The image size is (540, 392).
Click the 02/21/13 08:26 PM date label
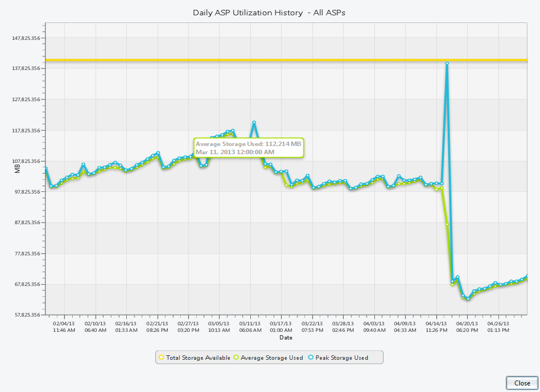tap(157, 327)
